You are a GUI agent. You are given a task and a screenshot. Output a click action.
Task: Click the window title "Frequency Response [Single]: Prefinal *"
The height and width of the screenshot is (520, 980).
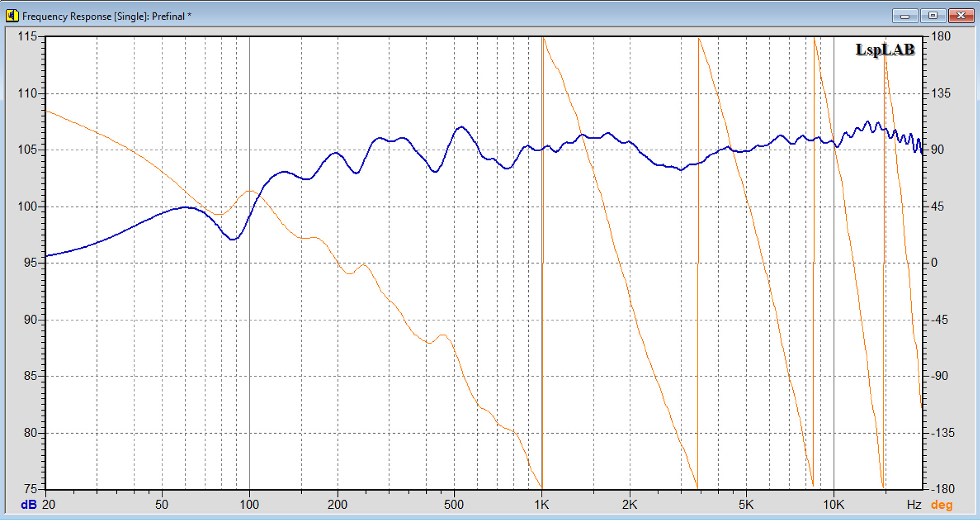tap(107, 16)
